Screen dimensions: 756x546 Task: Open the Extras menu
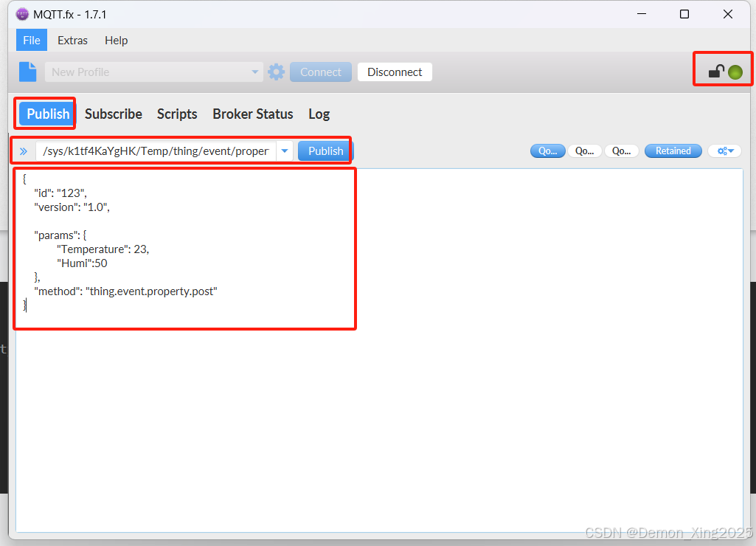point(73,40)
